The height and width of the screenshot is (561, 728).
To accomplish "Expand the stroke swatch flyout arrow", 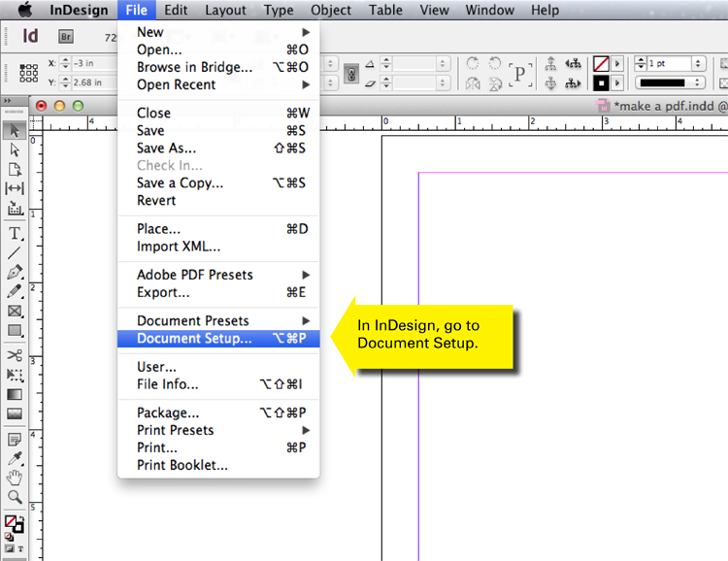I will point(617,64).
